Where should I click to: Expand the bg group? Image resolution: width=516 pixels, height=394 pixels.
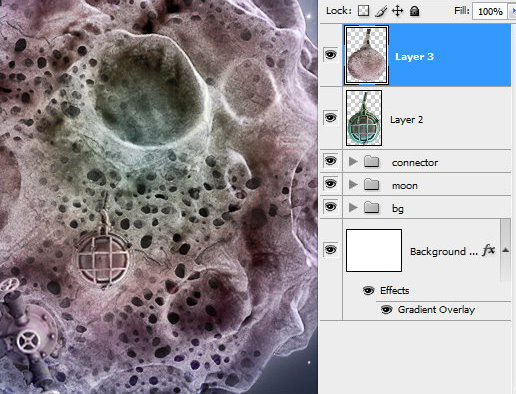pyautogui.click(x=353, y=207)
